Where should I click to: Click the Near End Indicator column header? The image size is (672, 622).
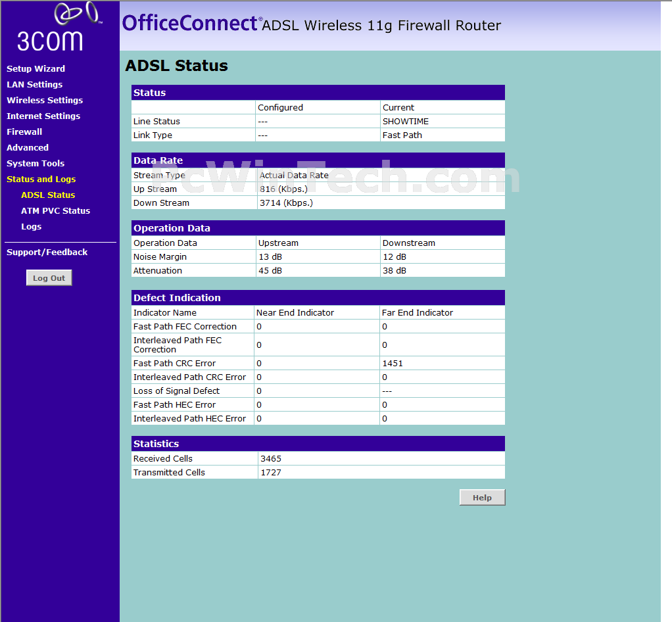pyautogui.click(x=295, y=313)
